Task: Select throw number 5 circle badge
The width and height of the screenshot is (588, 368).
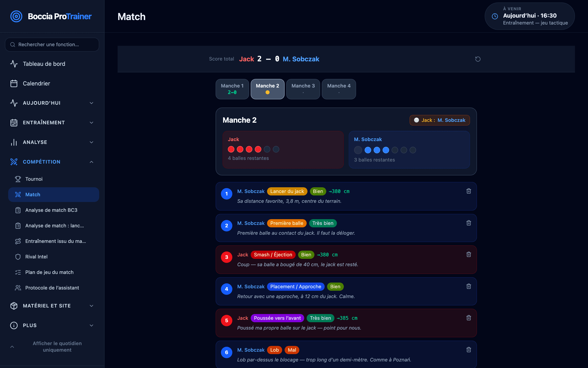Action: [x=226, y=321]
